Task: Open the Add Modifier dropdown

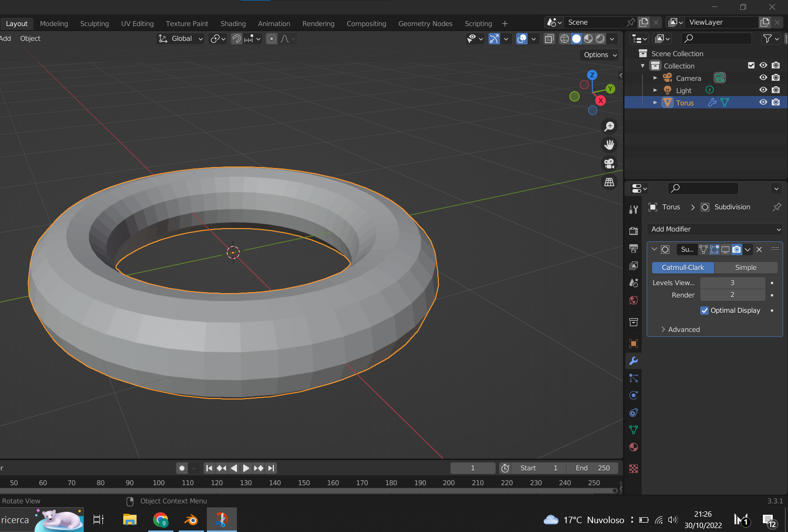Action: point(715,230)
